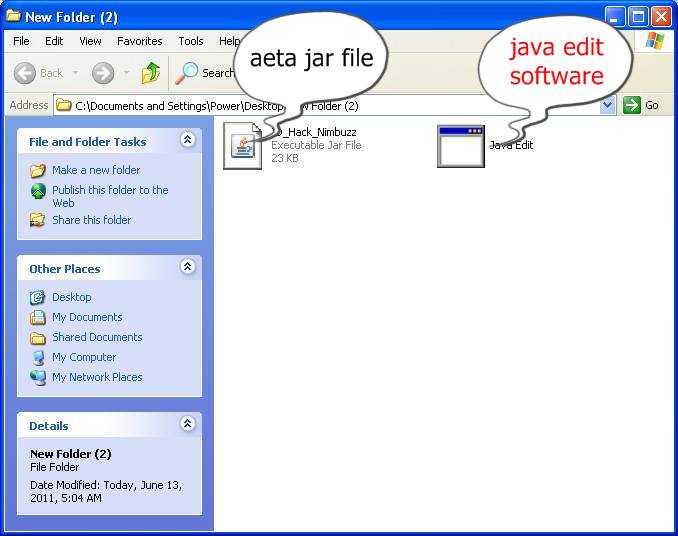Click the Share this folder icon
The width and height of the screenshot is (678, 536).
click(38, 220)
